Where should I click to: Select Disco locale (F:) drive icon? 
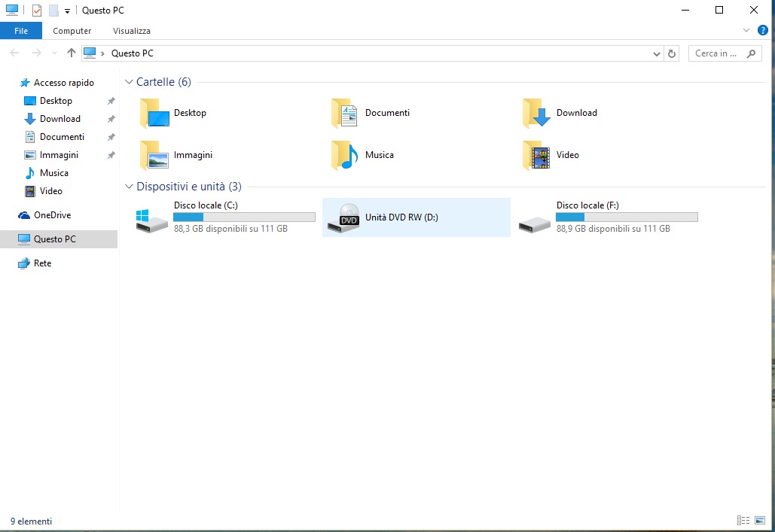534,223
